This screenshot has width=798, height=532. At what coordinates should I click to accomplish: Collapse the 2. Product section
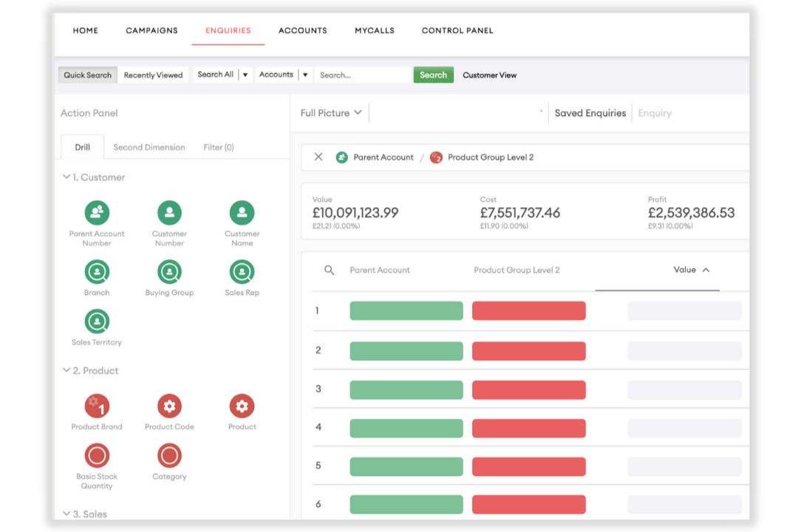tap(66, 371)
